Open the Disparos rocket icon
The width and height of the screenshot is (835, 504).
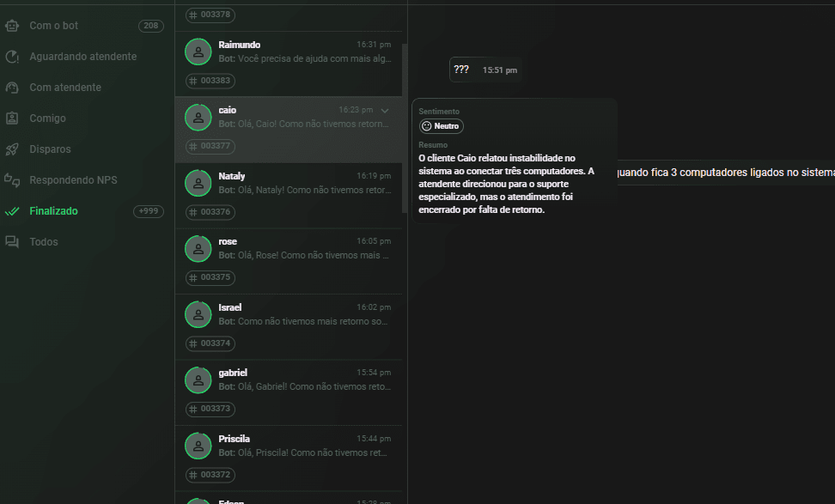pos(12,149)
